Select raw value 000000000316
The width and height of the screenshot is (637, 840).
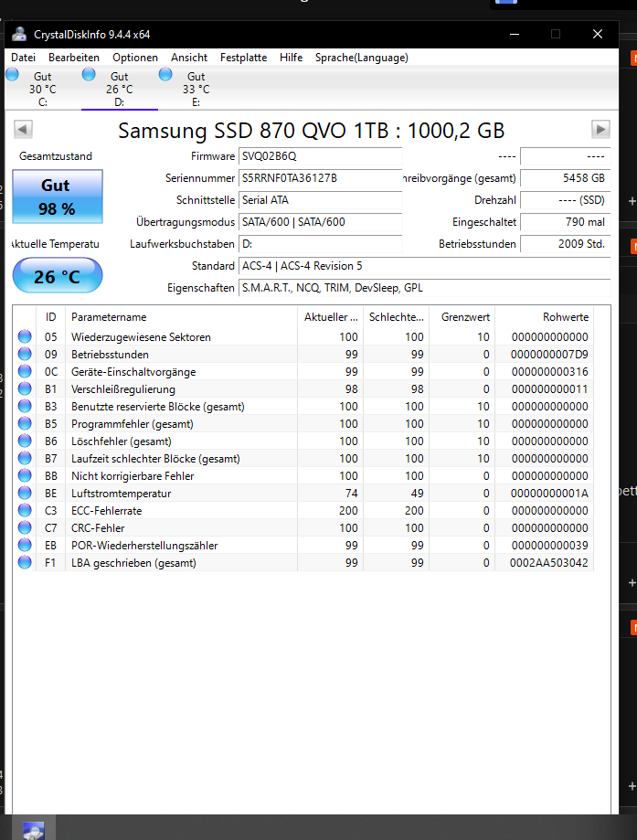click(549, 372)
